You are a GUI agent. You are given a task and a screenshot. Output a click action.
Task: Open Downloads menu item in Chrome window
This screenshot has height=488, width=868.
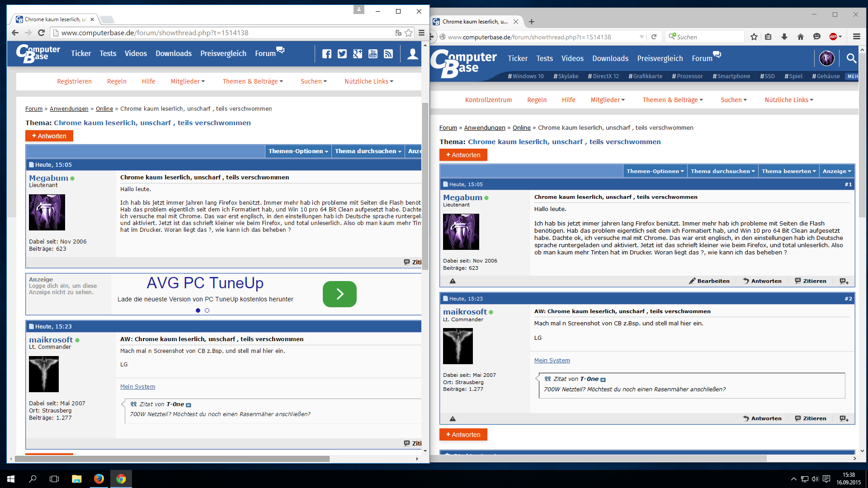tap(174, 53)
